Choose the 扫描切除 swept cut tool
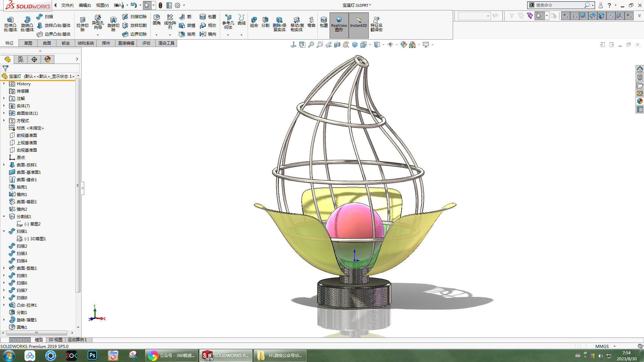644x362 pixels. click(135, 17)
